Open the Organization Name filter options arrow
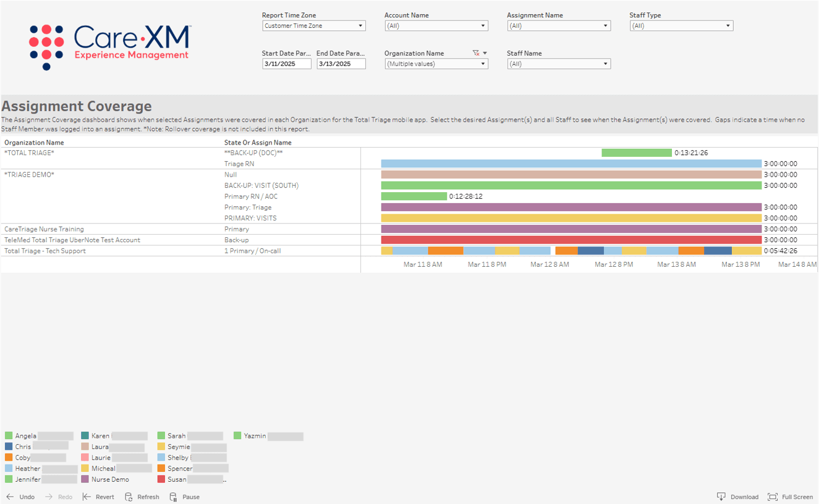Screen dimensions: 819x504 [485, 52]
